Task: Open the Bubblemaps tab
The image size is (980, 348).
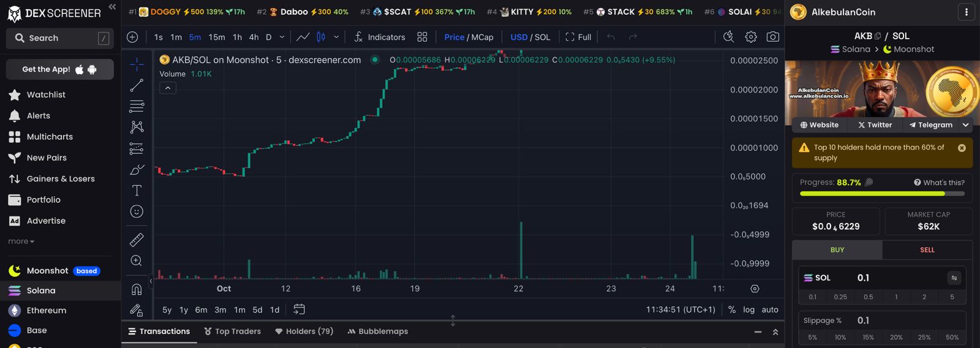Action: (377, 331)
